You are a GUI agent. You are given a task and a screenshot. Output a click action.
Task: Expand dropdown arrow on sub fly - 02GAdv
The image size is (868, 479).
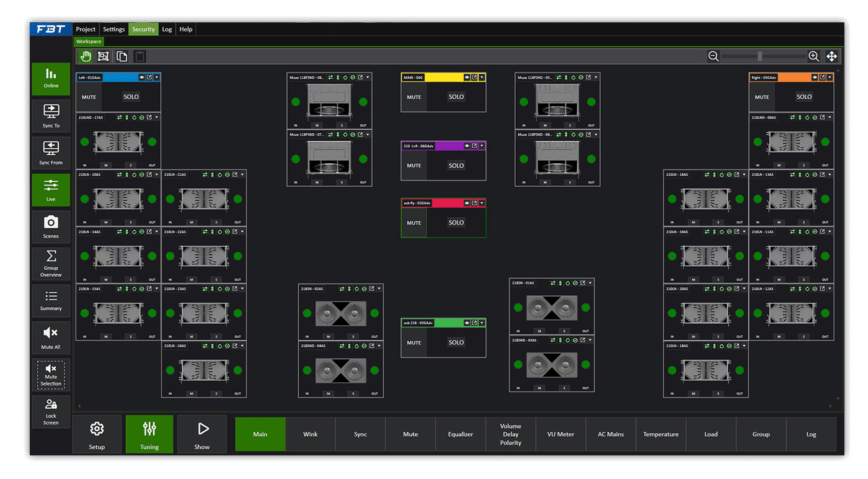click(x=482, y=203)
